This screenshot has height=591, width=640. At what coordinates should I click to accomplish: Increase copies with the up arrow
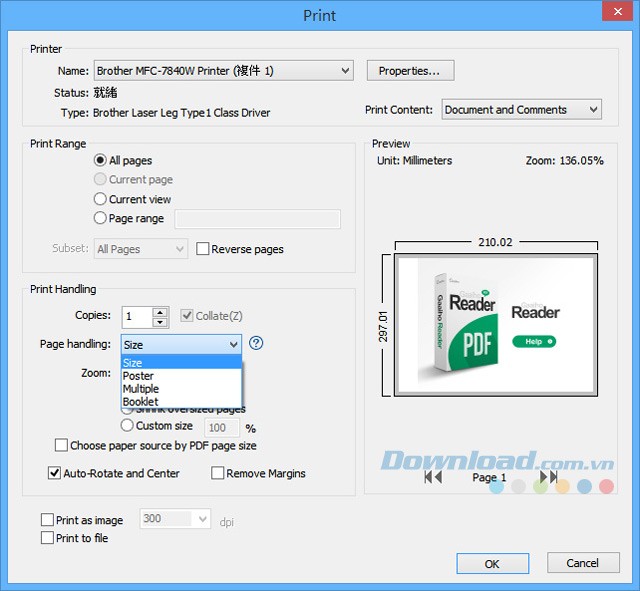click(x=160, y=313)
